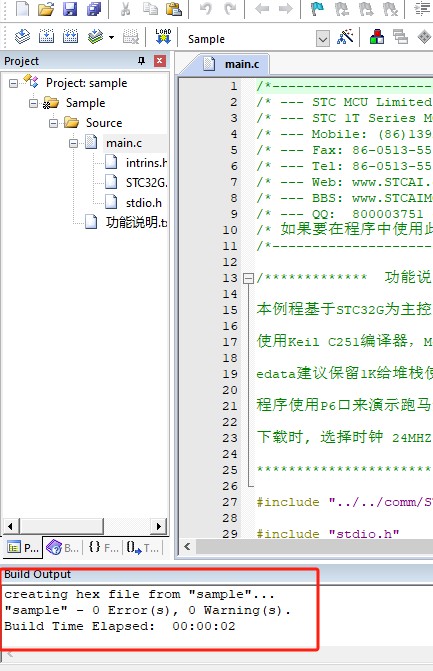Viewport: 433px width, 671px height.
Task: Open the 功能说明 text file
Action: [x=136, y=223]
